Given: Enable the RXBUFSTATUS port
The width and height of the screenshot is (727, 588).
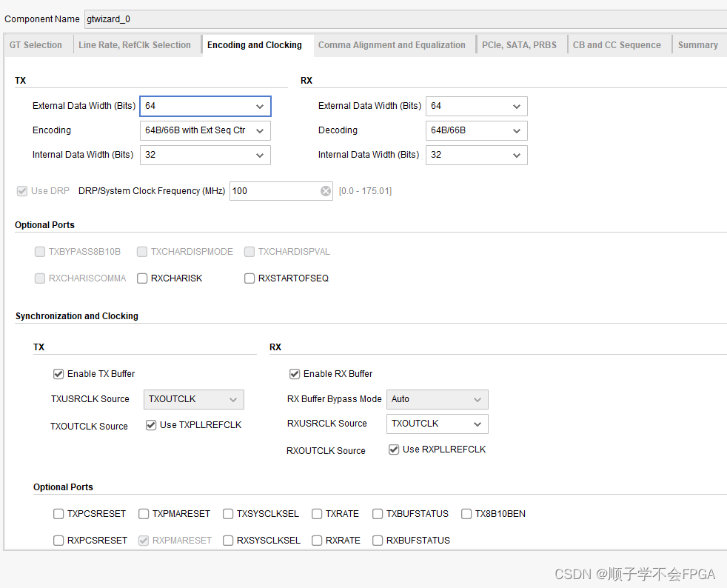Looking at the screenshot, I should 378,541.
